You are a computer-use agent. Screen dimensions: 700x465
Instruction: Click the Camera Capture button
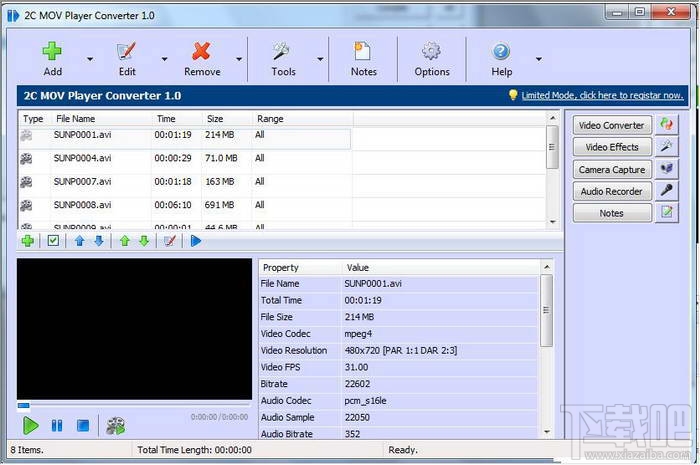pos(612,170)
